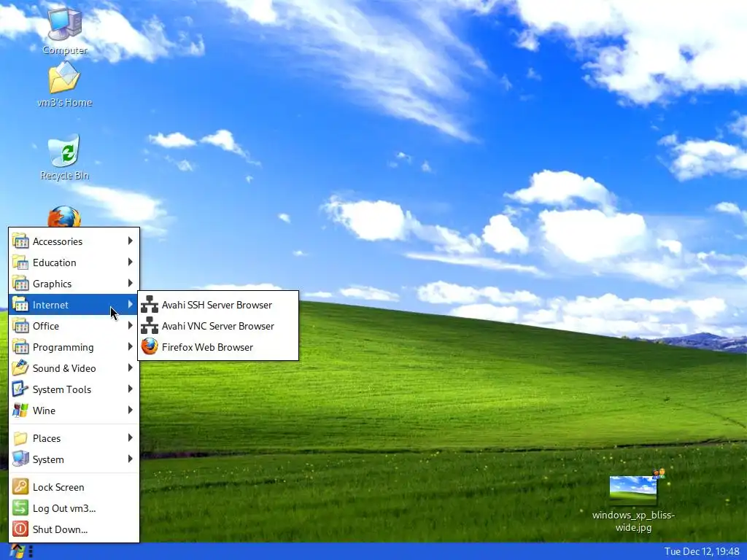Open the Places submenu
This screenshot has height=560, width=747.
(74, 438)
